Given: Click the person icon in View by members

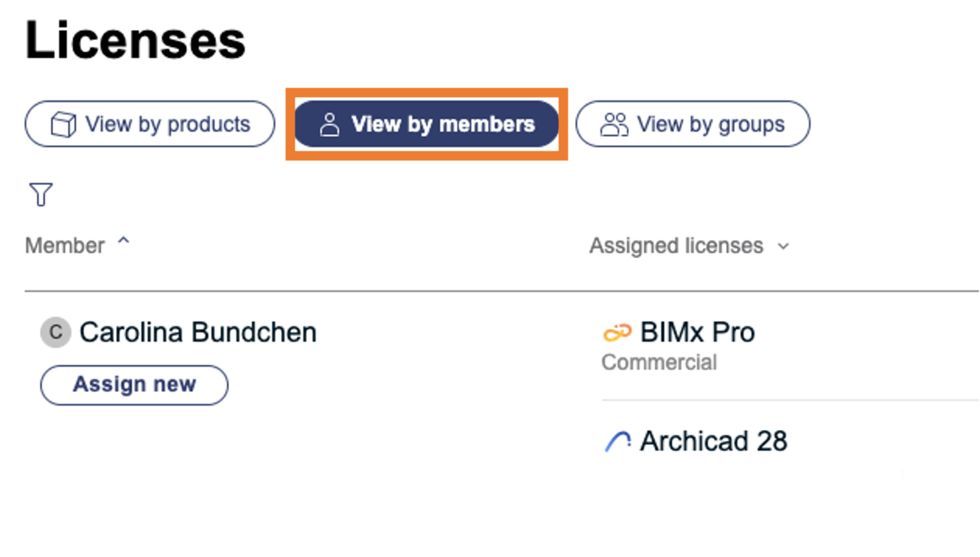Looking at the screenshot, I should (x=329, y=124).
